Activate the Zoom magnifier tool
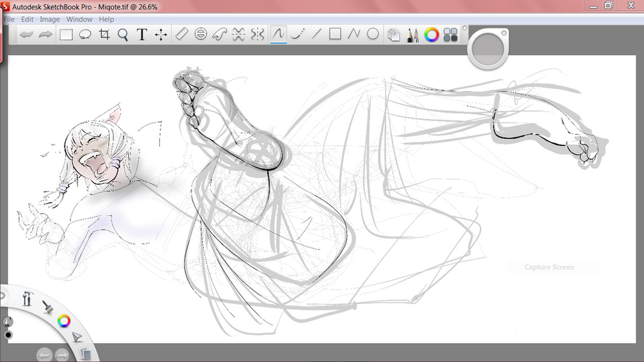The width and height of the screenshot is (644, 362). [x=123, y=35]
